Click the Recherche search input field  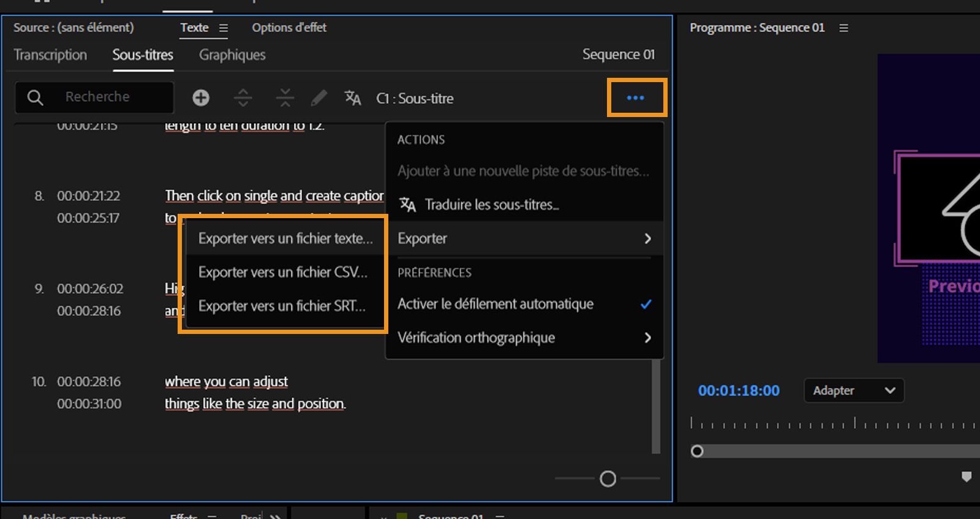pyautogui.click(x=94, y=97)
